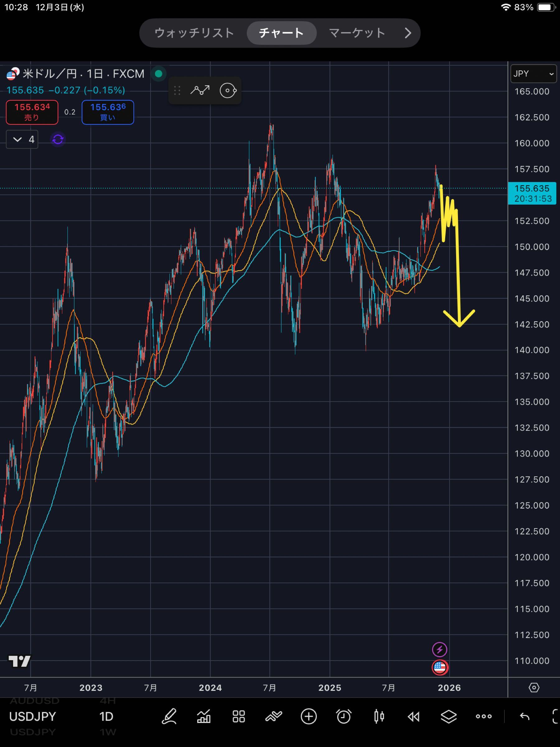Viewport: 560px width, 747px height.
Task: Switch to the マーケット tab
Action: 357,33
